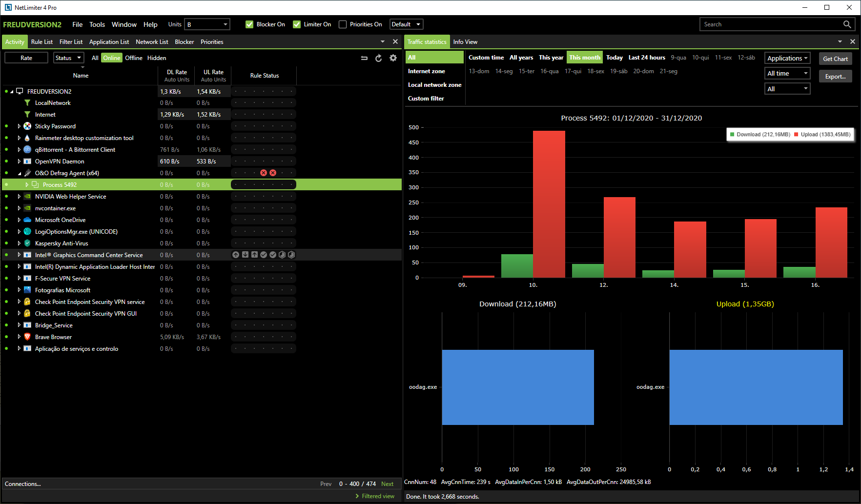Select the Last 24 hours time range

647,58
